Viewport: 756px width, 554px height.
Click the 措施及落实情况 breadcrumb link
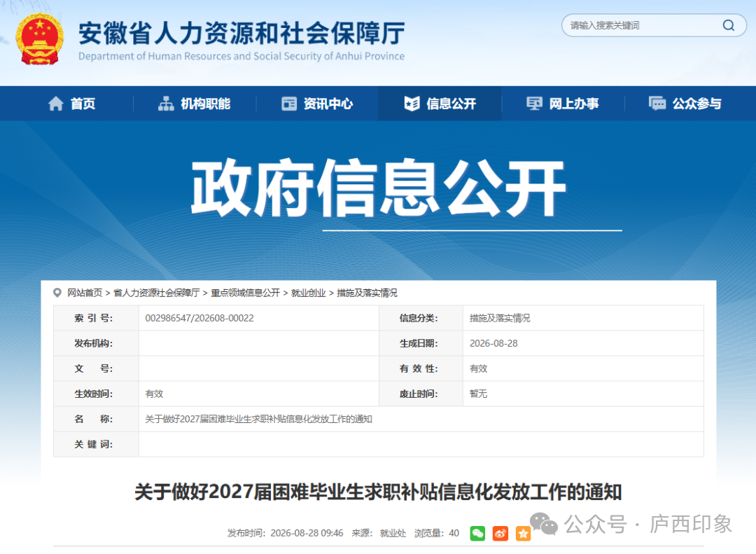coord(367,293)
